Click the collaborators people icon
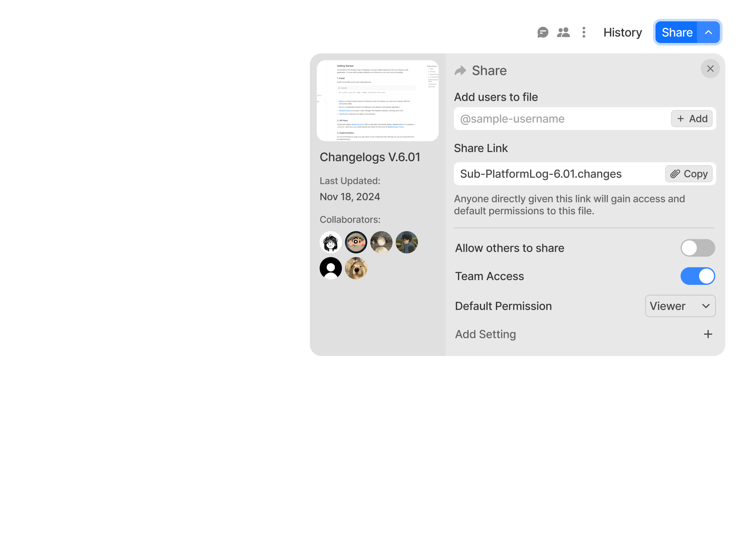Viewport: 747px width, 560px height. [x=563, y=32]
